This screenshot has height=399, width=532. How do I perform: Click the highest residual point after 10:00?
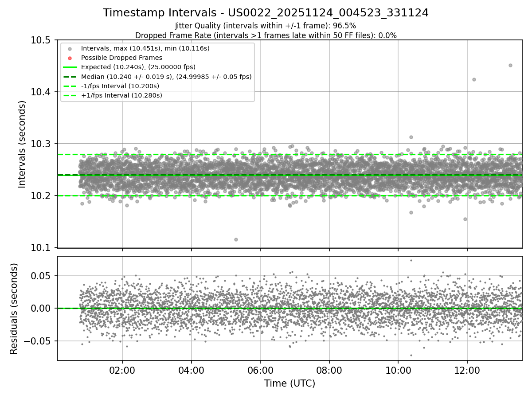pyautogui.click(x=411, y=260)
